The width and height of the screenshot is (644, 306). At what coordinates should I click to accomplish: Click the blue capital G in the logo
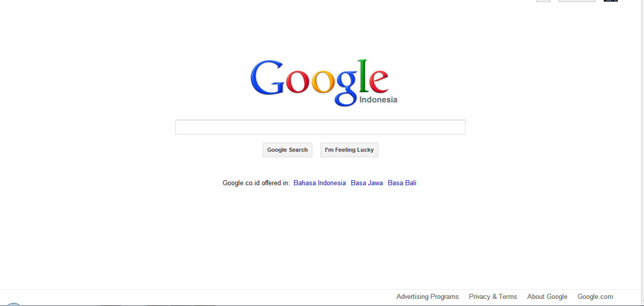point(267,78)
